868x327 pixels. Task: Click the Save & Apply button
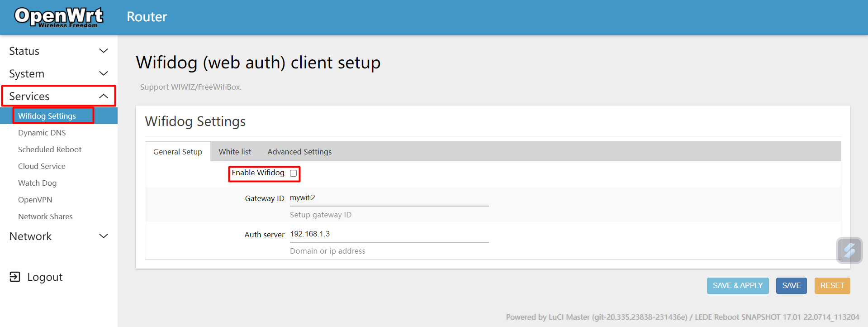tap(738, 285)
